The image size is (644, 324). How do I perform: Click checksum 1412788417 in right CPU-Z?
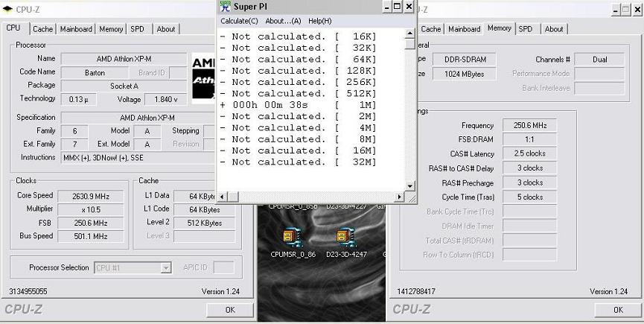(416, 291)
